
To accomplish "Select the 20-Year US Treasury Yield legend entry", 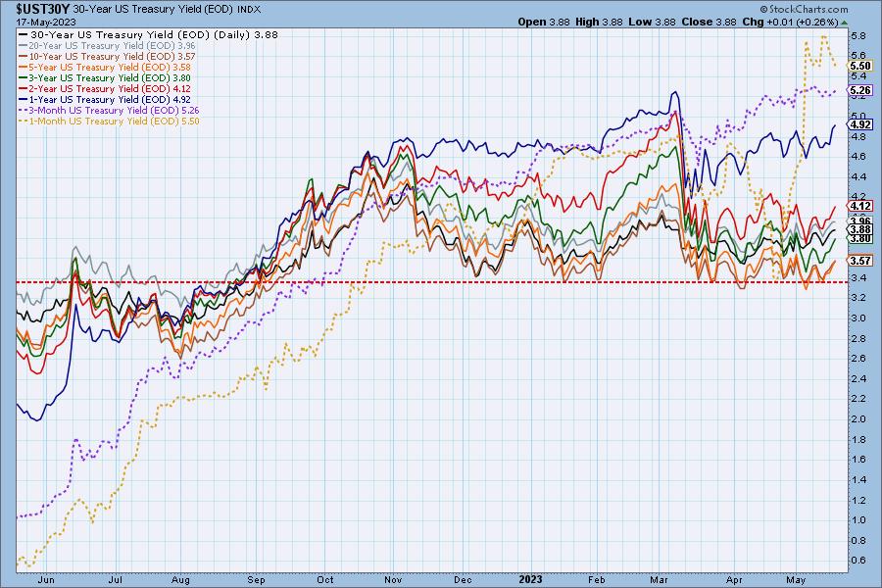I will coord(108,46).
